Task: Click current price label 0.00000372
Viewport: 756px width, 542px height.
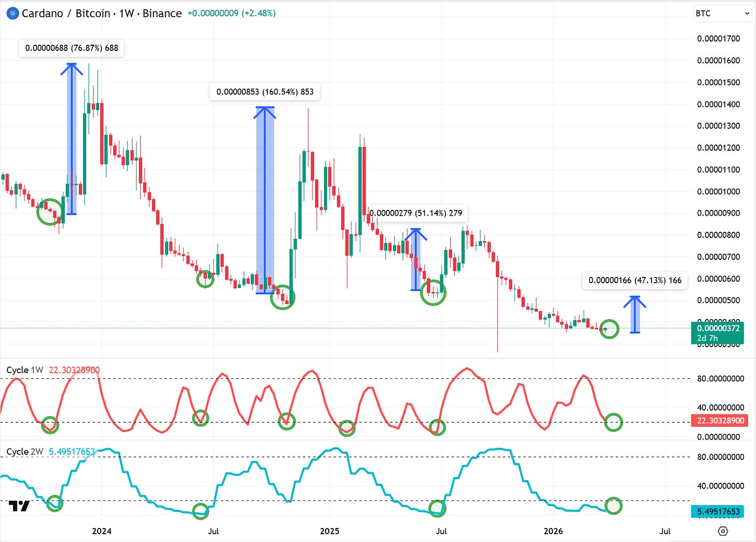Action: click(718, 328)
